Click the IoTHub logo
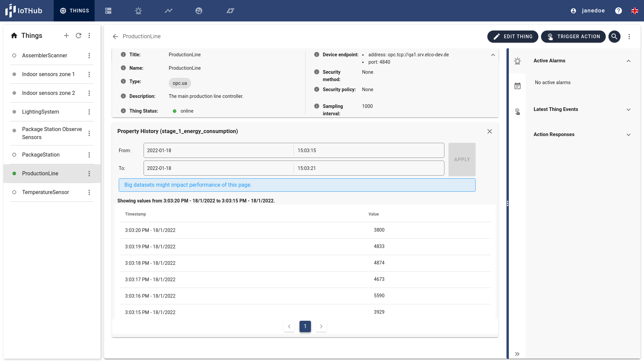This screenshot has height=362, width=644. [23, 11]
